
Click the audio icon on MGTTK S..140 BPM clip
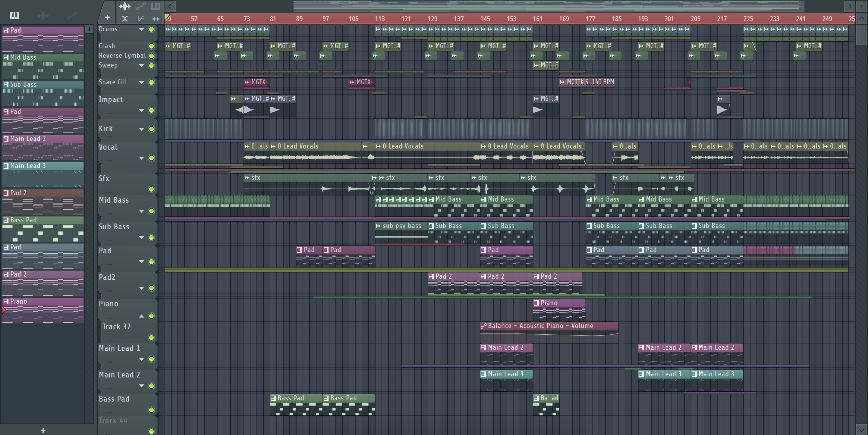point(562,82)
